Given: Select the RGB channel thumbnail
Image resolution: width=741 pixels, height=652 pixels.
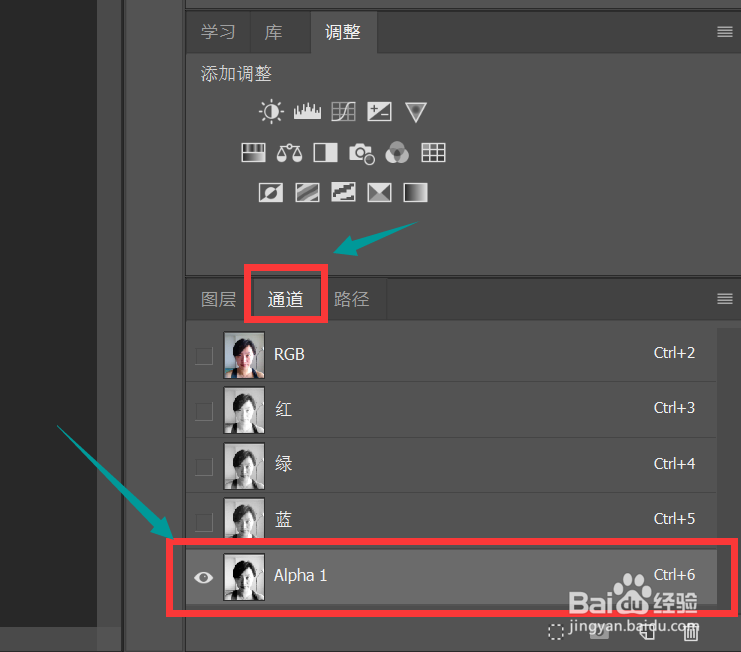Looking at the screenshot, I should click(x=244, y=355).
